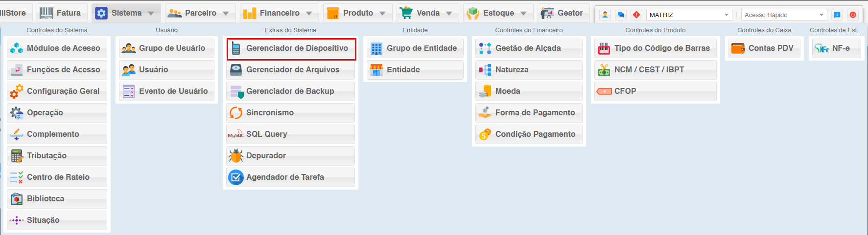
Task: Click the red power logout icon
Action: click(x=853, y=15)
